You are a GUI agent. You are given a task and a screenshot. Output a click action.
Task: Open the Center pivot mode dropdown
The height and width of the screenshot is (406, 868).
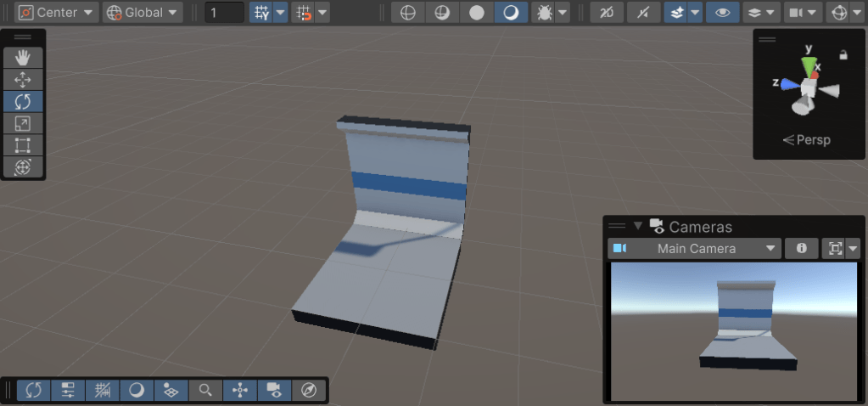(x=57, y=13)
